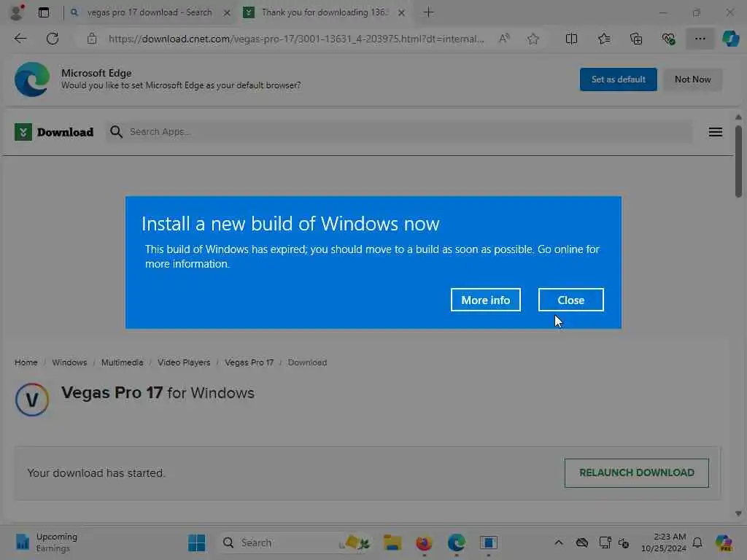
Task: Open File Explorer from taskbar
Action: 392,542
